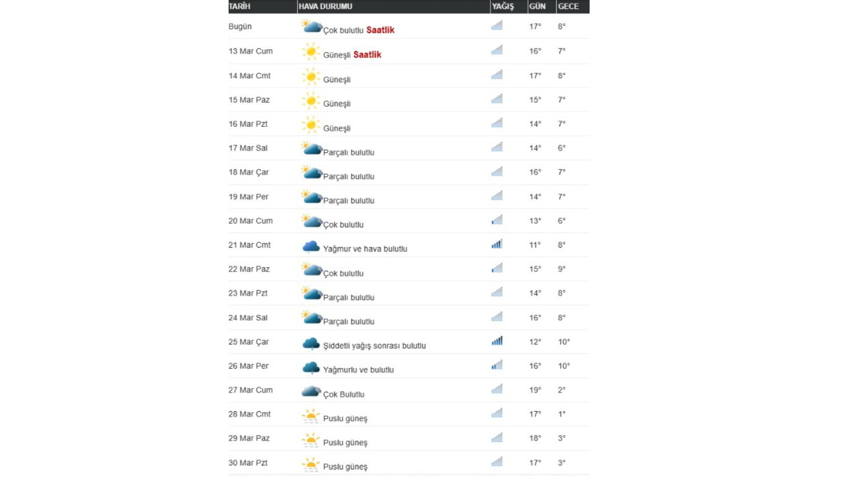The height and width of the screenshot is (488, 868).
Task: Click the rain cloud icon for 21 Mar Cmt
Action: click(x=311, y=246)
